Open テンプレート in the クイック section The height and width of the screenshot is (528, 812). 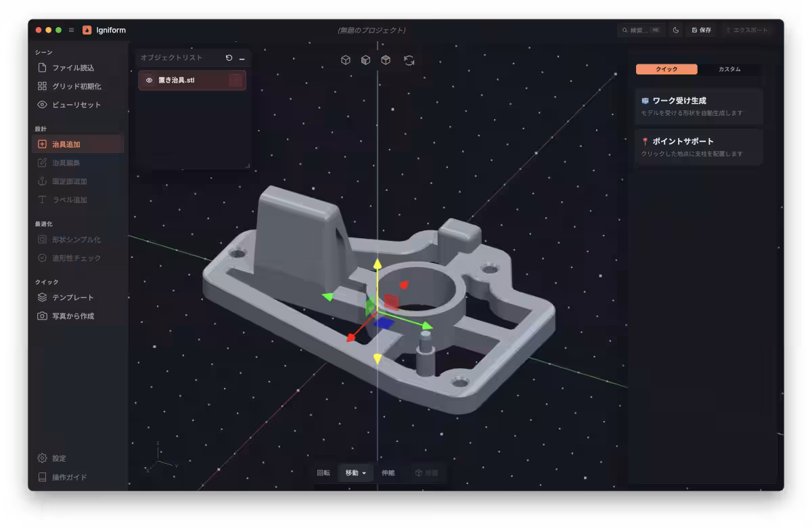[78, 297]
